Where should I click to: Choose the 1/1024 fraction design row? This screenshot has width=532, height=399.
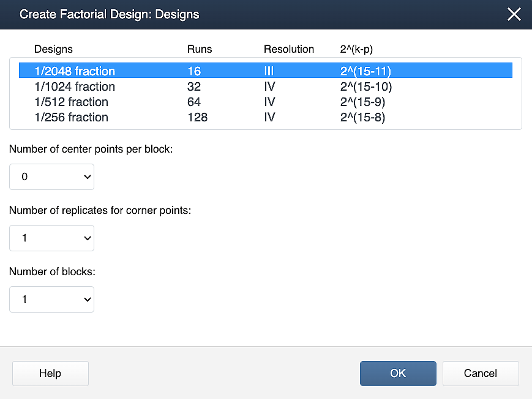75,87
